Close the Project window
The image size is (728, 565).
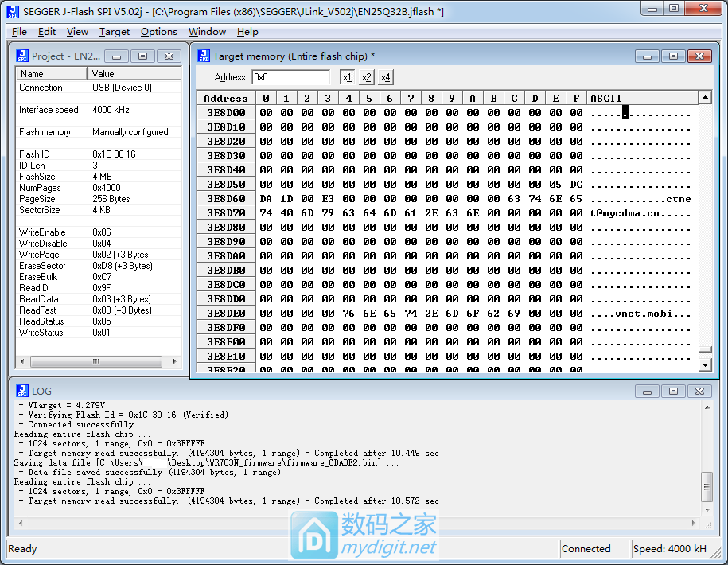point(169,56)
